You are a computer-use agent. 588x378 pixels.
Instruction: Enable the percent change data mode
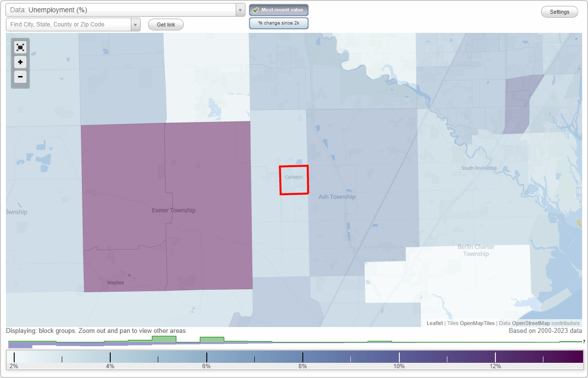coord(279,23)
